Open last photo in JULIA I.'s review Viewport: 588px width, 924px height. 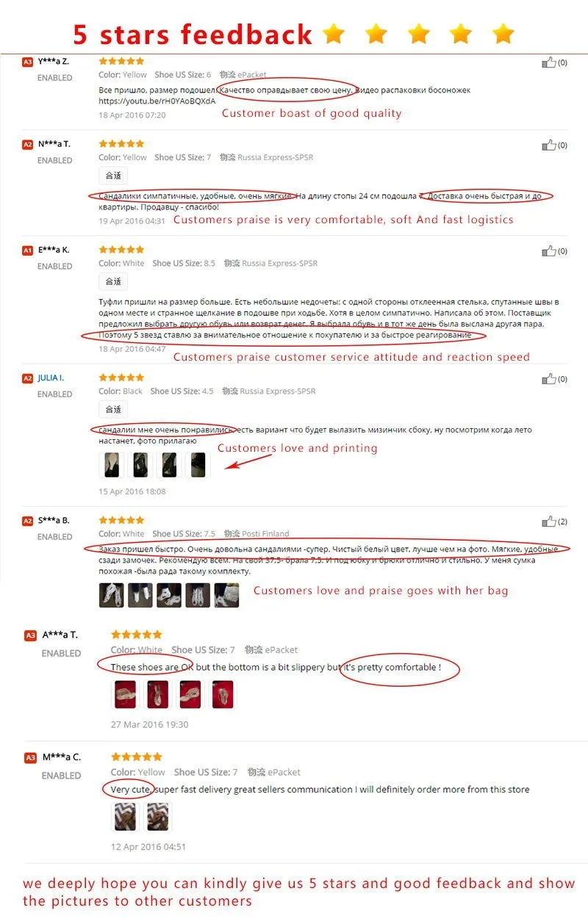tap(198, 465)
